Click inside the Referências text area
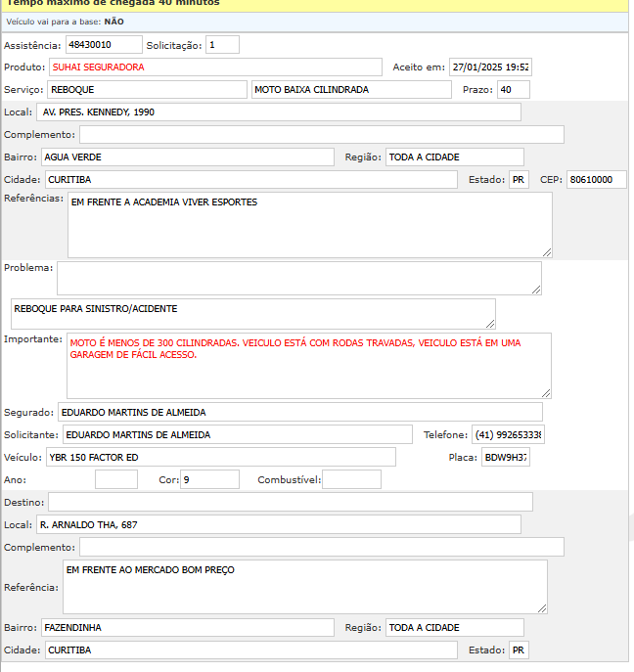Screen dimensions: 634x672 (x=309, y=224)
